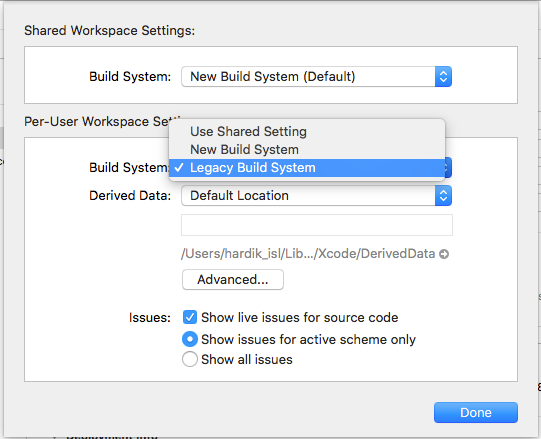Viewport: 541px width, 439px height.
Task: Toggle Show live issues for source code
Action: tap(190, 318)
